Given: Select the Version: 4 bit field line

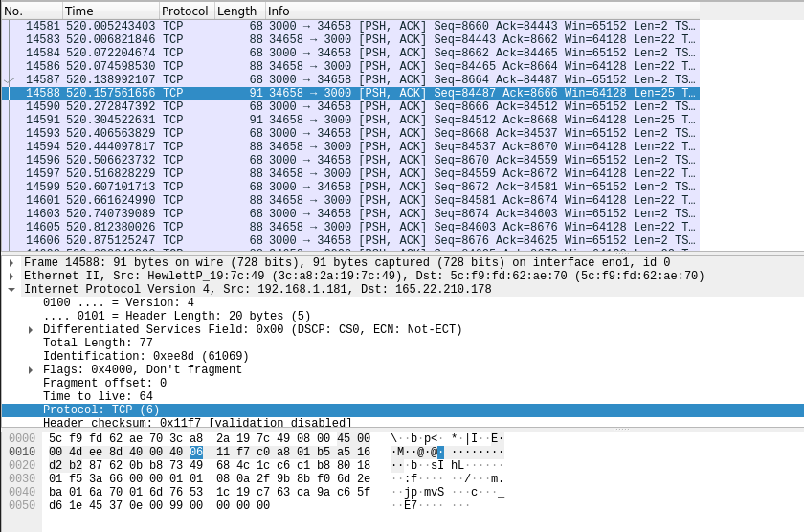Looking at the screenshot, I should pos(118,302).
